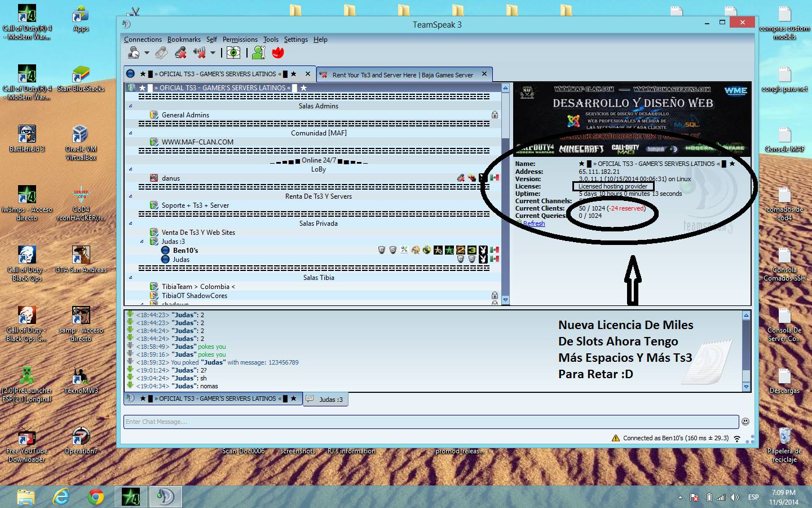812x508 pixels.
Task: Toggle Subscribe to all channels eye icon
Action: (x=233, y=53)
